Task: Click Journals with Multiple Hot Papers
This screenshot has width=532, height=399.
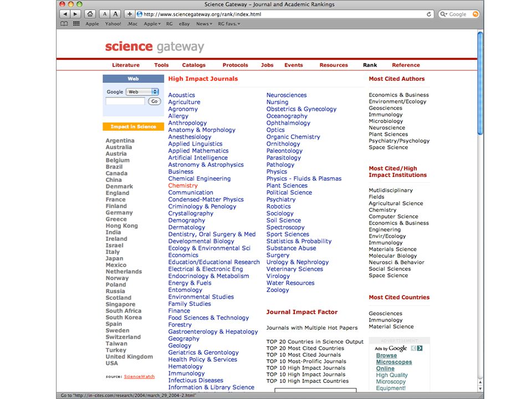Action: [312, 328]
